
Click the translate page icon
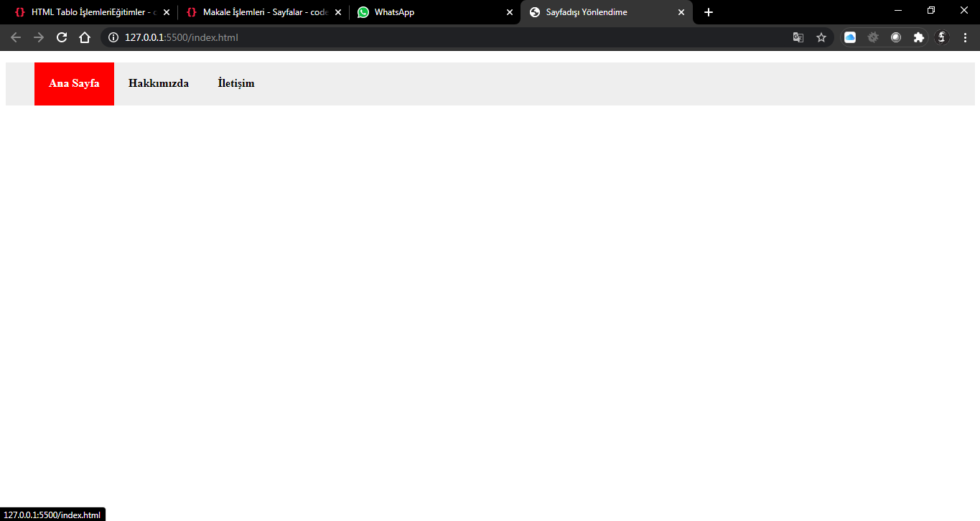point(798,37)
